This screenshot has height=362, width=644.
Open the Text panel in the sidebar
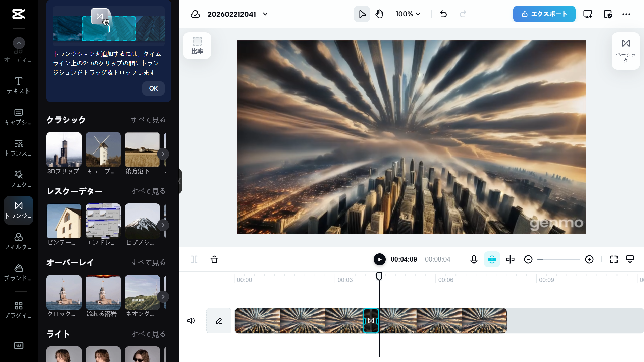tap(18, 85)
